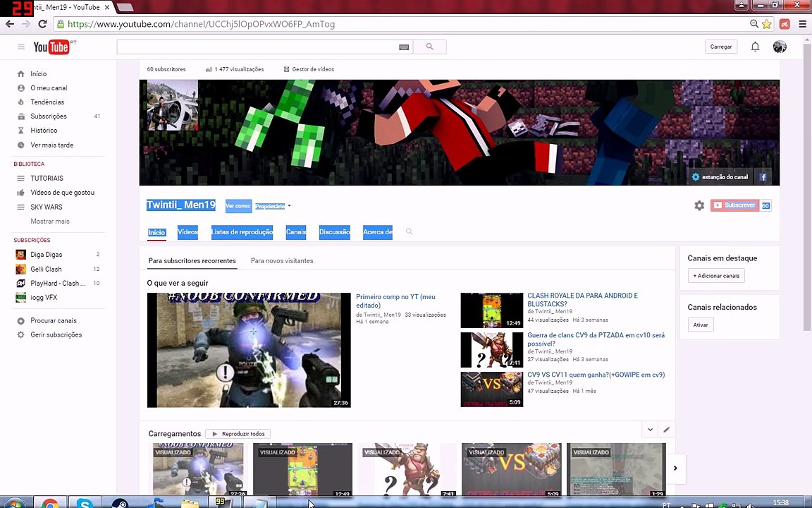Play the #NOOB CONFIRMED featured video thumbnail
812x508 pixels.
249,350
